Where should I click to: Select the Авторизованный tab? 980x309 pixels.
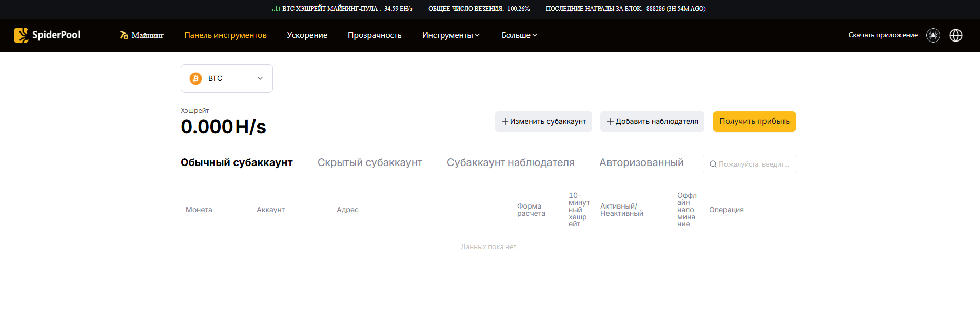coord(641,162)
